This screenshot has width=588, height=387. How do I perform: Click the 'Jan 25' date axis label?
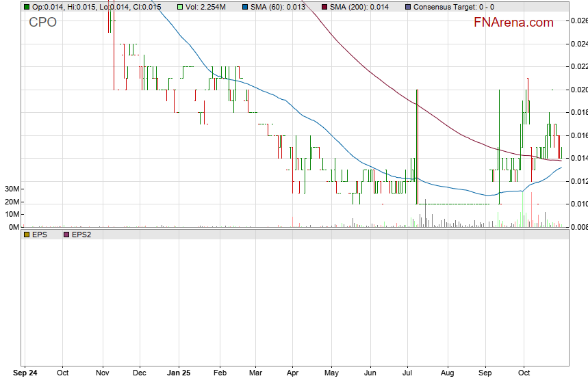(x=179, y=373)
